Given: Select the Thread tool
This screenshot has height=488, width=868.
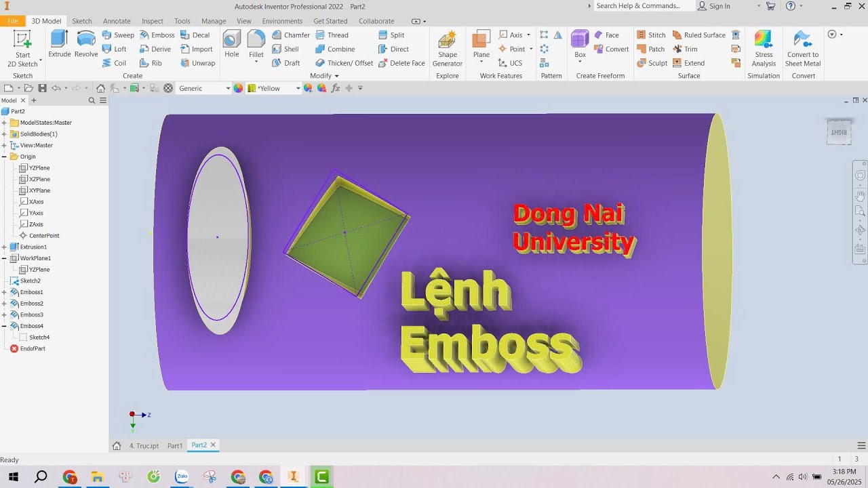Looking at the screenshot, I should tap(332, 35).
